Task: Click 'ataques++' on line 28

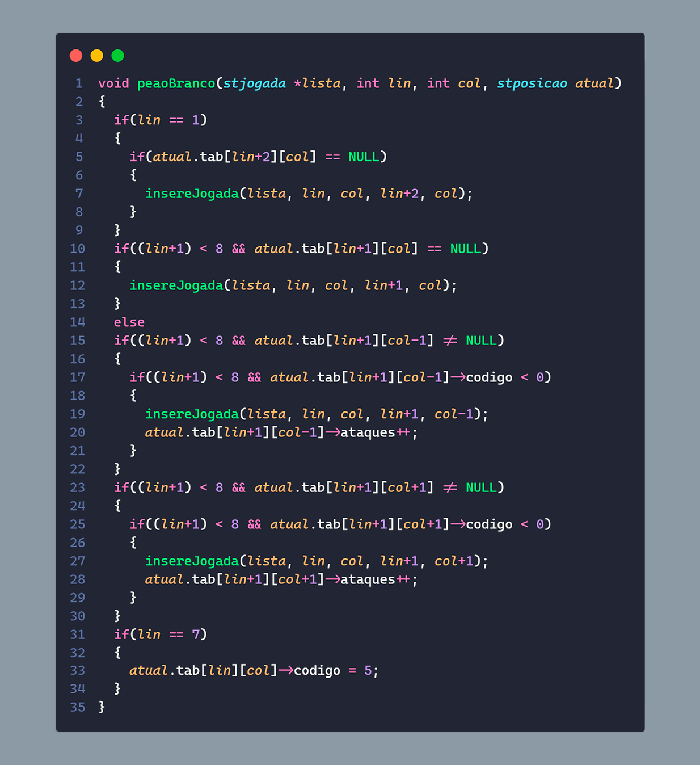Action: point(375,579)
